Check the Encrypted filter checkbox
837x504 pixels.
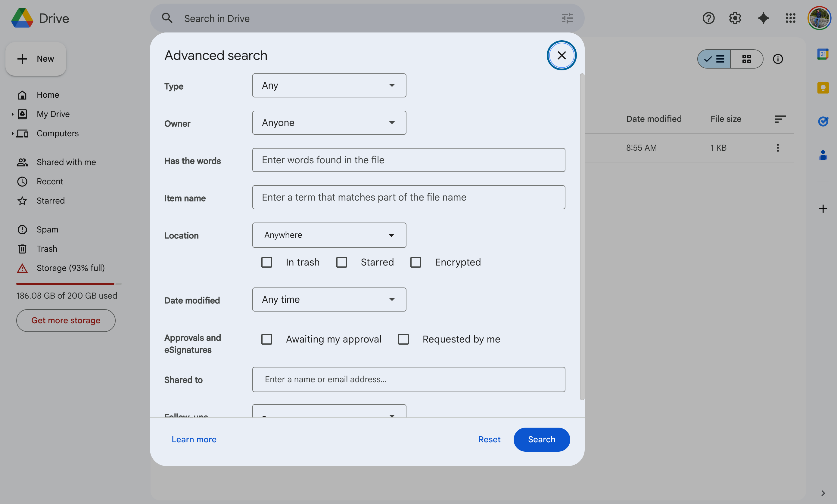(416, 262)
